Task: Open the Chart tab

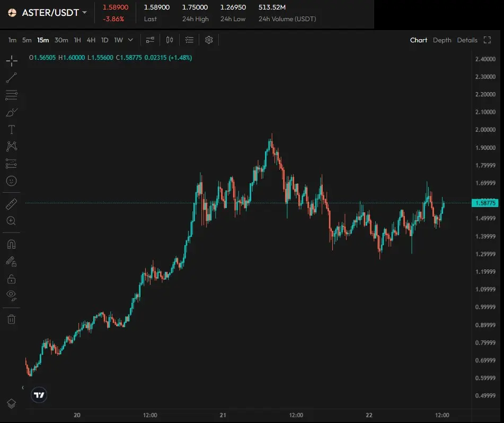Action: click(419, 40)
